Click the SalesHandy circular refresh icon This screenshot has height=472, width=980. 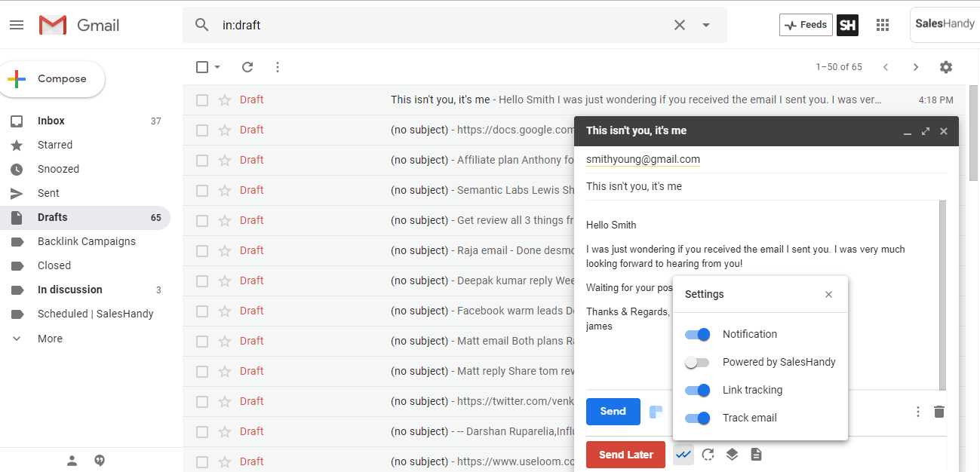[708, 455]
